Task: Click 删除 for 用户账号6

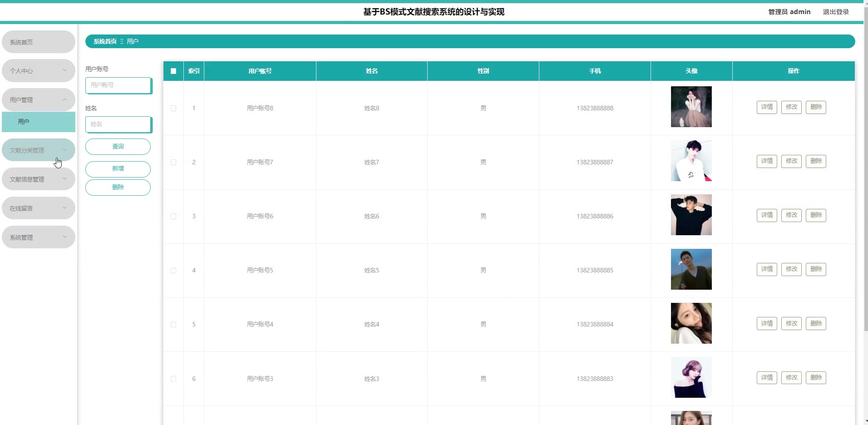Action: (816, 215)
